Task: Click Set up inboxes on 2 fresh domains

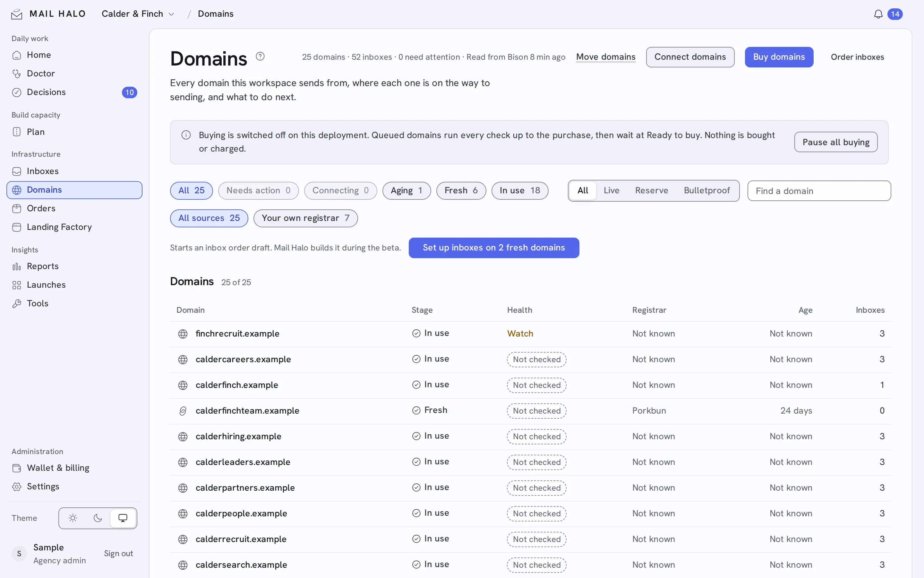Action: 494,248
